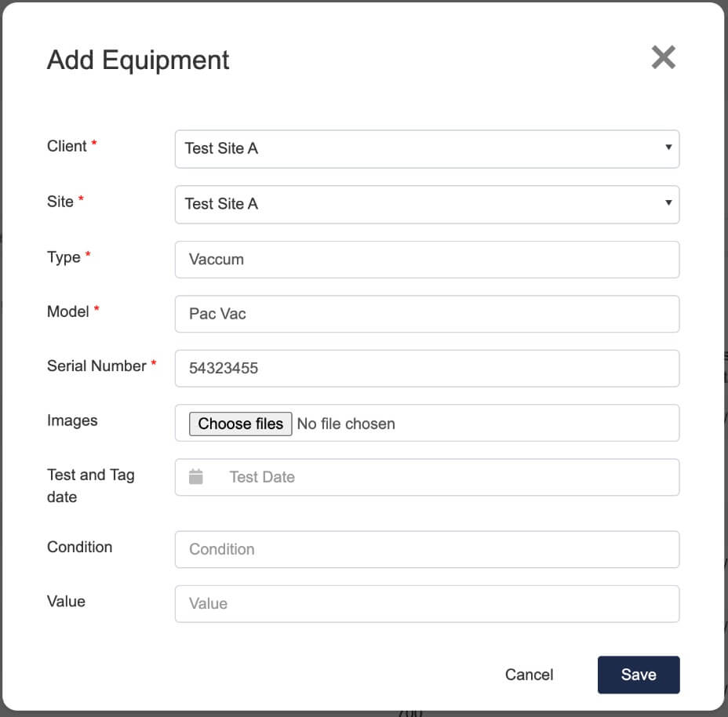
Task: Expand the Client dropdown arrow
Action: coord(668,149)
